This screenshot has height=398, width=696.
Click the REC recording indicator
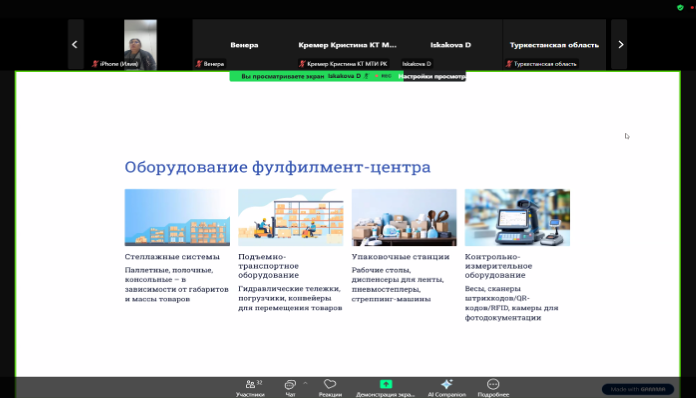(383, 76)
